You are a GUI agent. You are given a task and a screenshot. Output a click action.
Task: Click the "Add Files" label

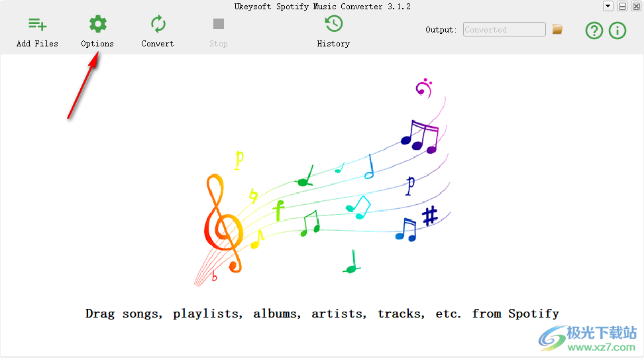click(37, 44)
